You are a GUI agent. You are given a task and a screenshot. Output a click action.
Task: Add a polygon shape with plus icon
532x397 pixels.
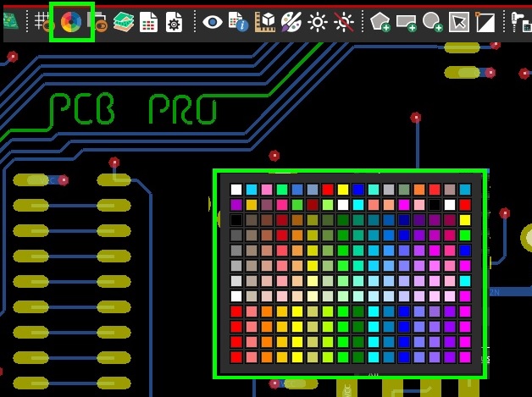pos(380,22)
